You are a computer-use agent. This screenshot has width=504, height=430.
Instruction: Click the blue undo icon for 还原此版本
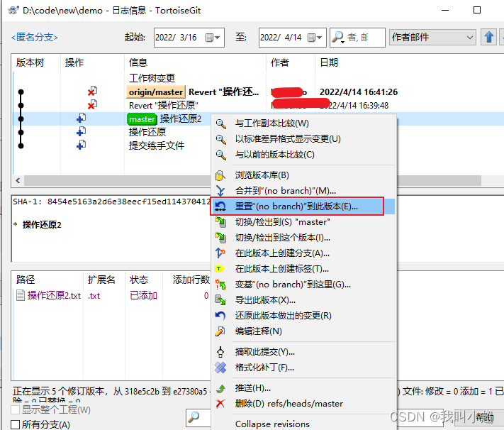[220, 316]
